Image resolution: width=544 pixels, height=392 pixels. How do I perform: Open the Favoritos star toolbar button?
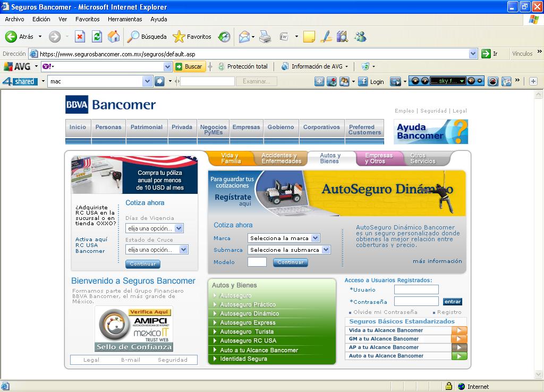(192, 37)
